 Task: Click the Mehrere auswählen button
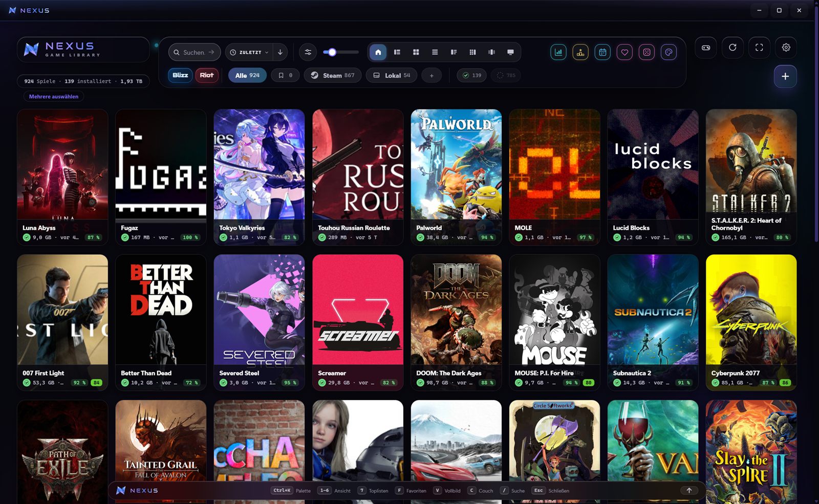click(54, 96)
